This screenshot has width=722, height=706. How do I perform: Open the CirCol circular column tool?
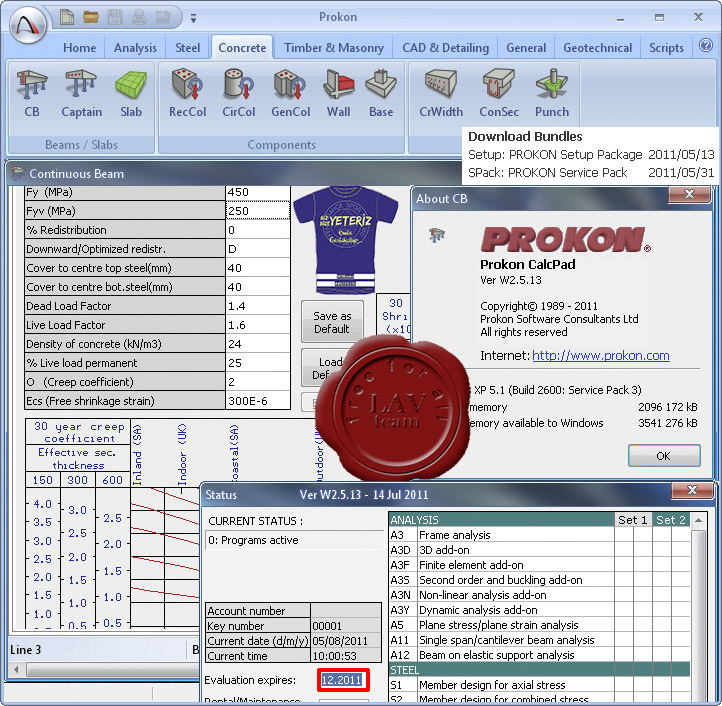[x=239, y=93]
